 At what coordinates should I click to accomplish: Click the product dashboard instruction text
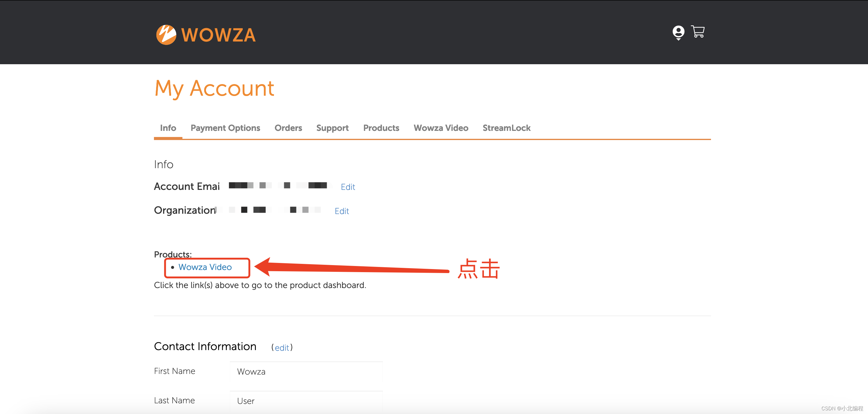260,285
